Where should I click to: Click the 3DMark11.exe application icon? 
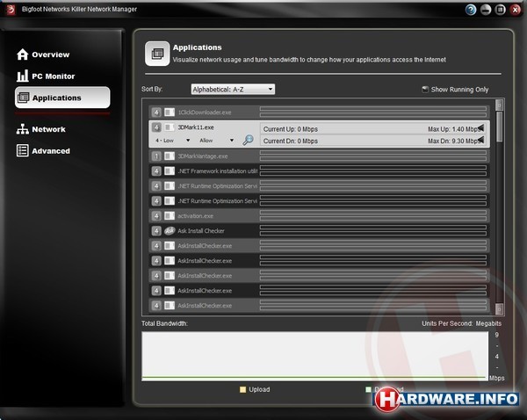click(x=170, y=127)
